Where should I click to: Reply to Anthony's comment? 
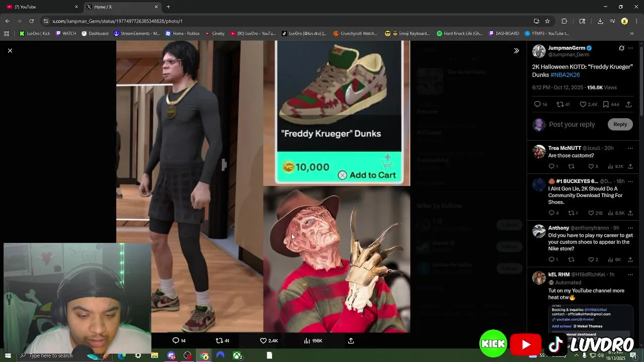[x=552, y=259]
